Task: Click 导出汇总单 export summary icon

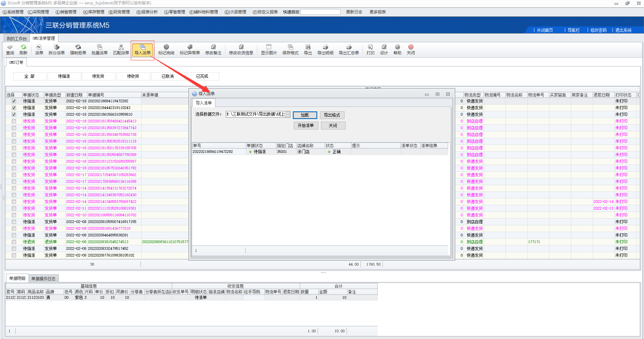Action: coord(349,50)
